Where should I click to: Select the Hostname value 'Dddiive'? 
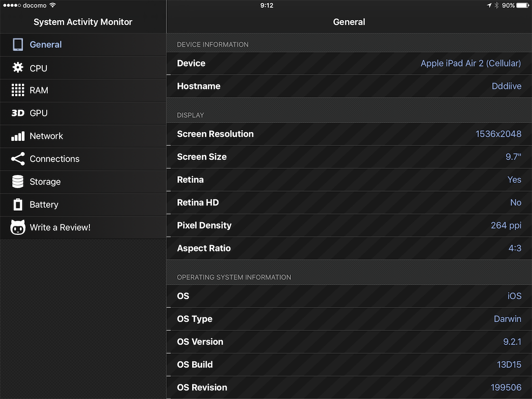click(507, 86)
